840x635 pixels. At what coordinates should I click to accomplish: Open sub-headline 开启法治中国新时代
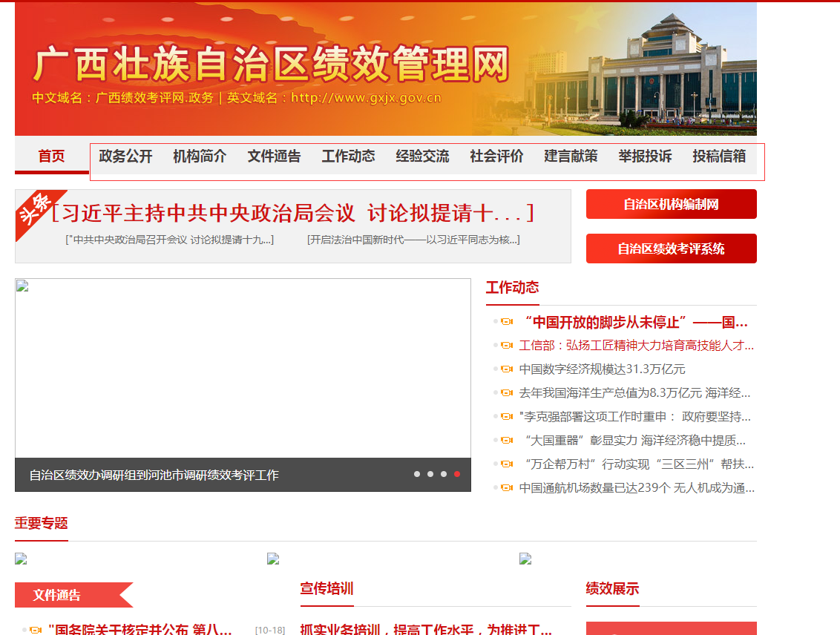(413, 240)
